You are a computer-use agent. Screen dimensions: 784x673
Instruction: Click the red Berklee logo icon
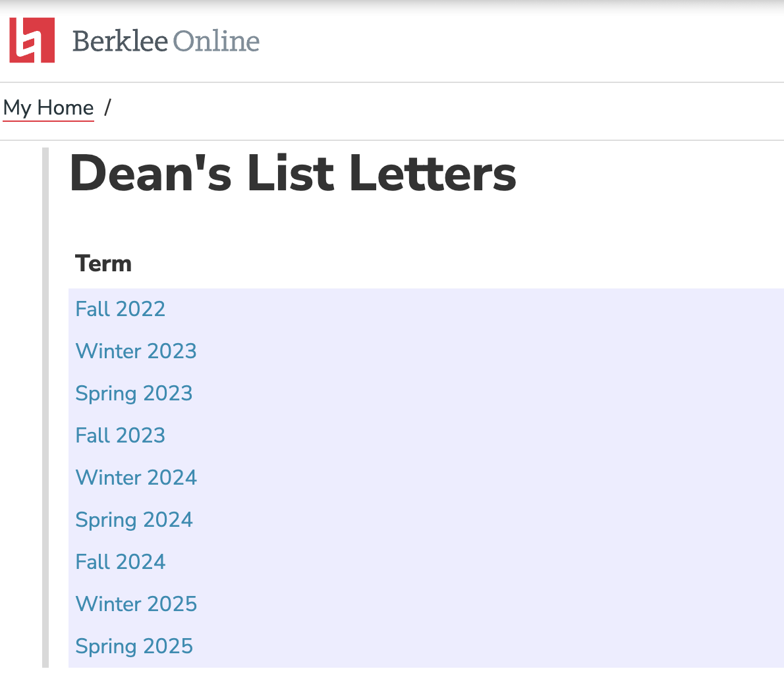[x=32, y=40]
